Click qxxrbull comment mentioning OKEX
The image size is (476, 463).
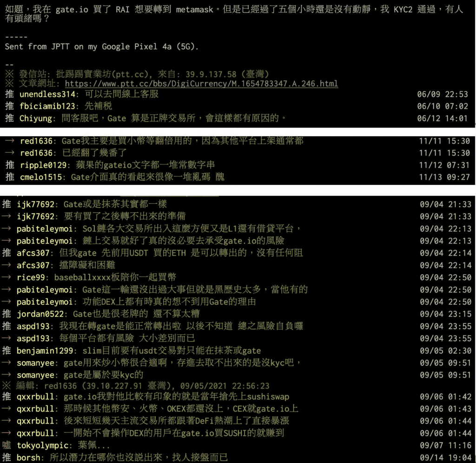[181, 409]
